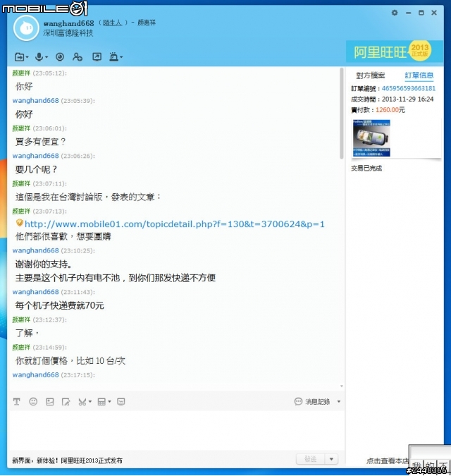The height and width of the screenshot is (476, 451).
Task: Click inside the message input box
Action: (176, 429)
